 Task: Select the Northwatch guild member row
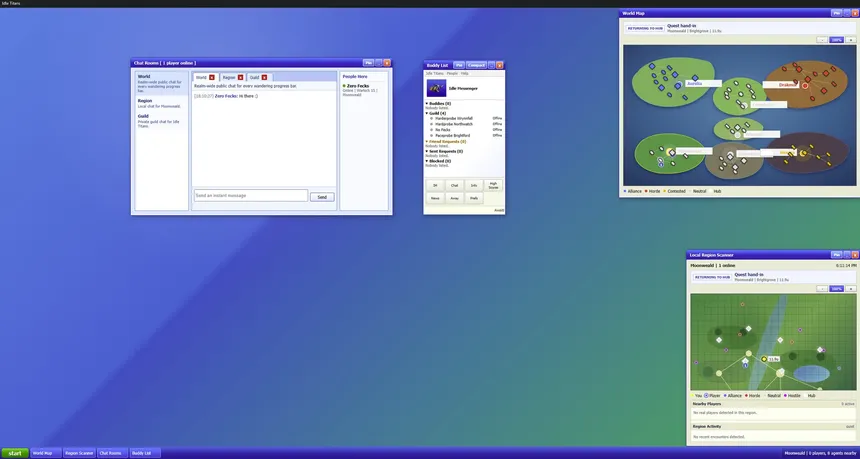coord(465,124)
